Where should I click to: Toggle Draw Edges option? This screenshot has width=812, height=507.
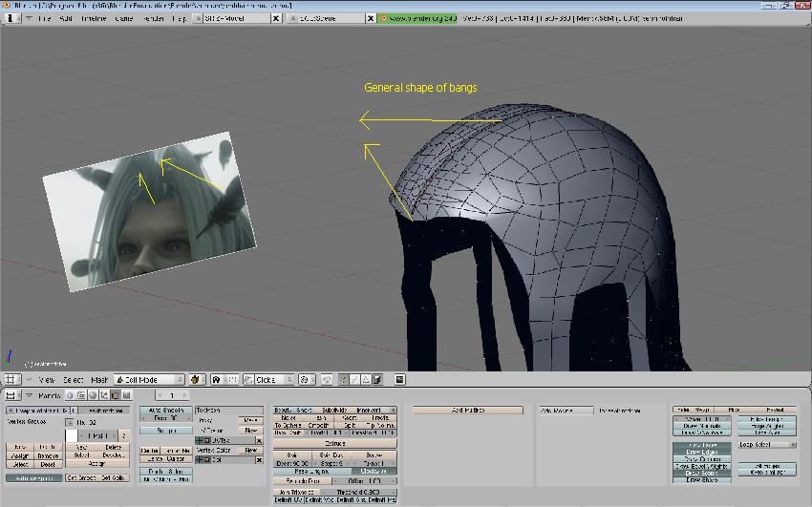tap(702, 453)
